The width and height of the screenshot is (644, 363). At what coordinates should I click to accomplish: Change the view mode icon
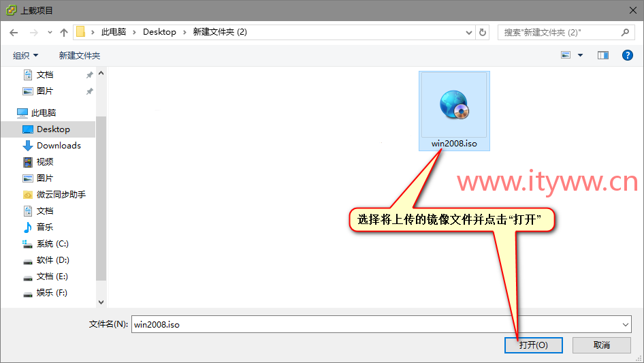[566, 55]
